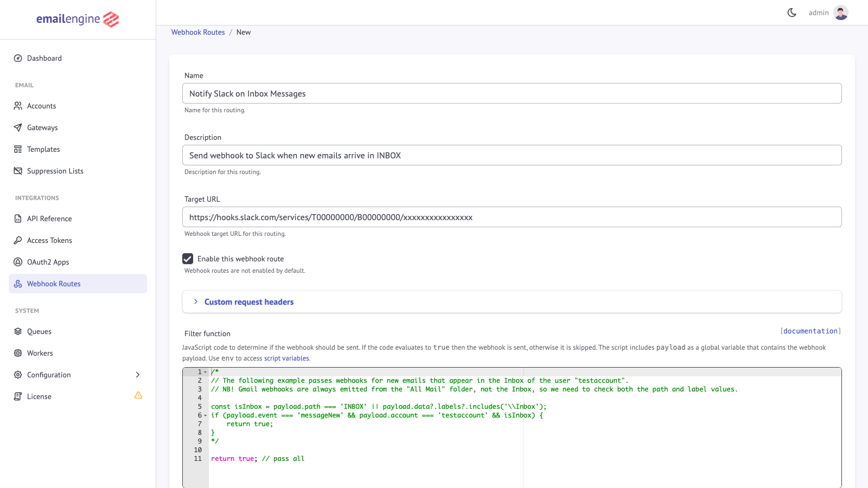Click 'New' breadcrumb text
This screenshot has width=868, height=488.
tap(244, 32)
